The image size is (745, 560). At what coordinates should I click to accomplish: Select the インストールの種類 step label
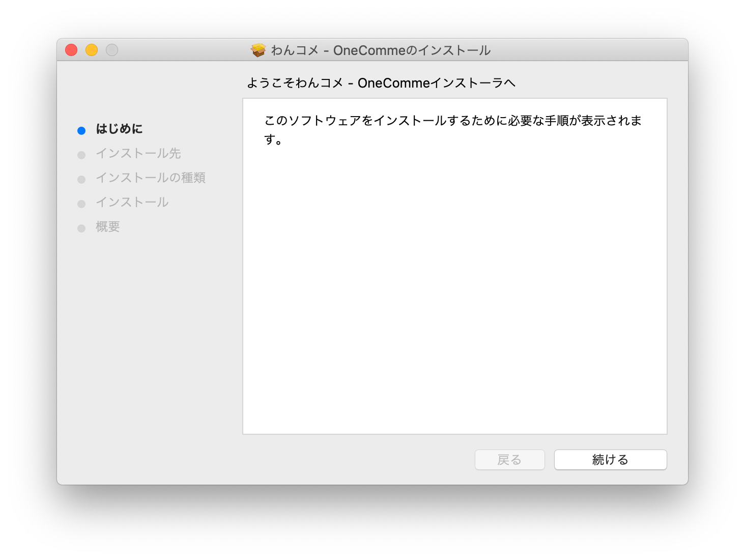[x=150, y=178]
